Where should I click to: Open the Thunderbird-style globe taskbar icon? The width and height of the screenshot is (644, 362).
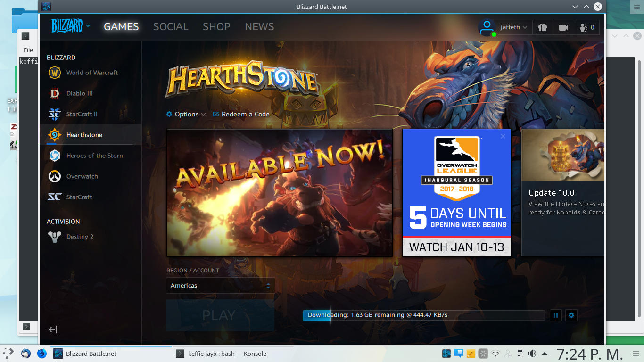pyautogui.click(x=26, y=354)
